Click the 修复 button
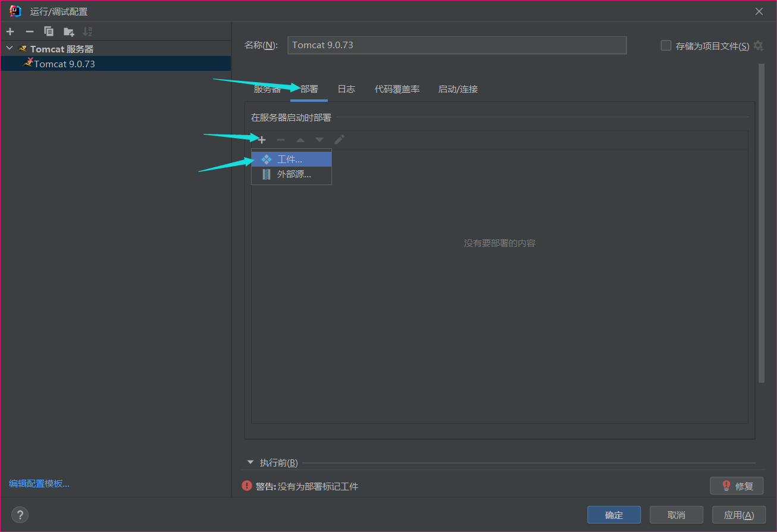Screen dimensions: 777x532 [x=737, y=486]
